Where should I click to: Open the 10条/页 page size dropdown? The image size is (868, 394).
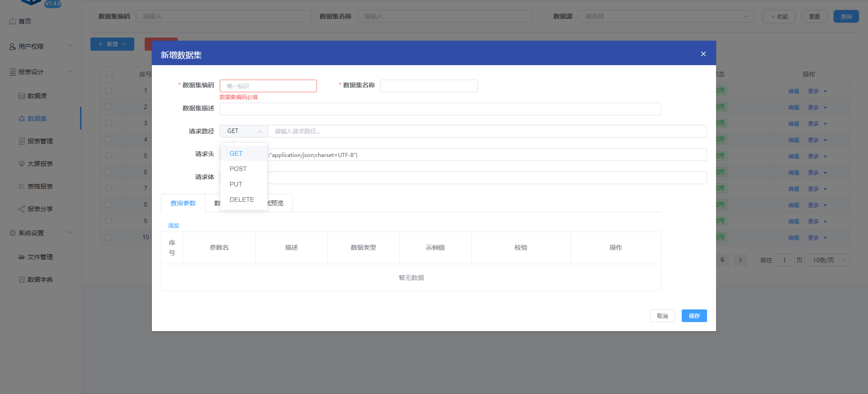point(828,260)
